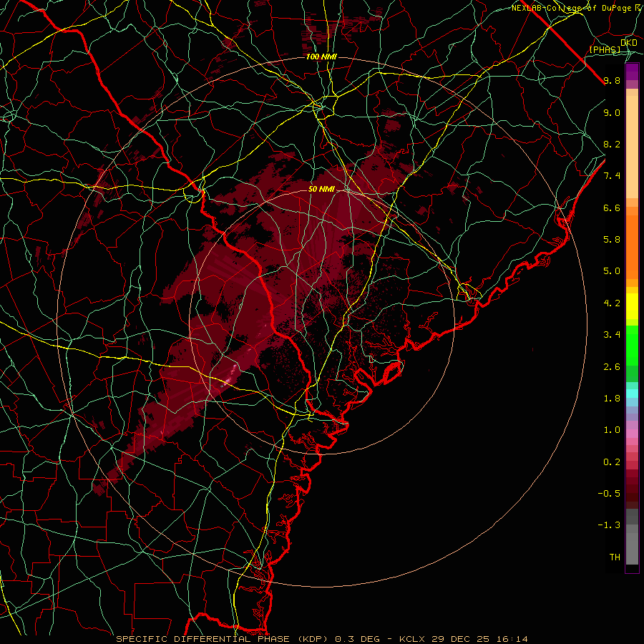Image resolution: width=644 pixels, height=644 pixels.
Task: Click the cyan segment of the color bar
Action: click(x=632, y=394)
